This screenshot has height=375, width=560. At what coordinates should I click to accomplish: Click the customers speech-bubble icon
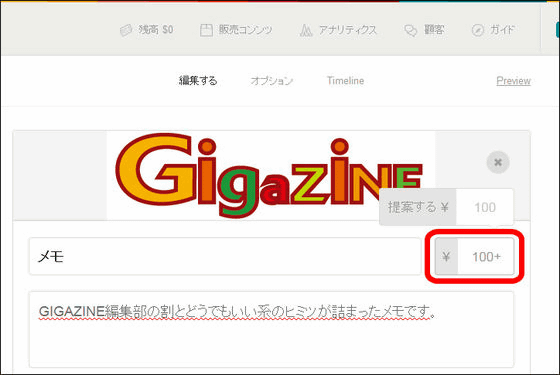(410, 31)
